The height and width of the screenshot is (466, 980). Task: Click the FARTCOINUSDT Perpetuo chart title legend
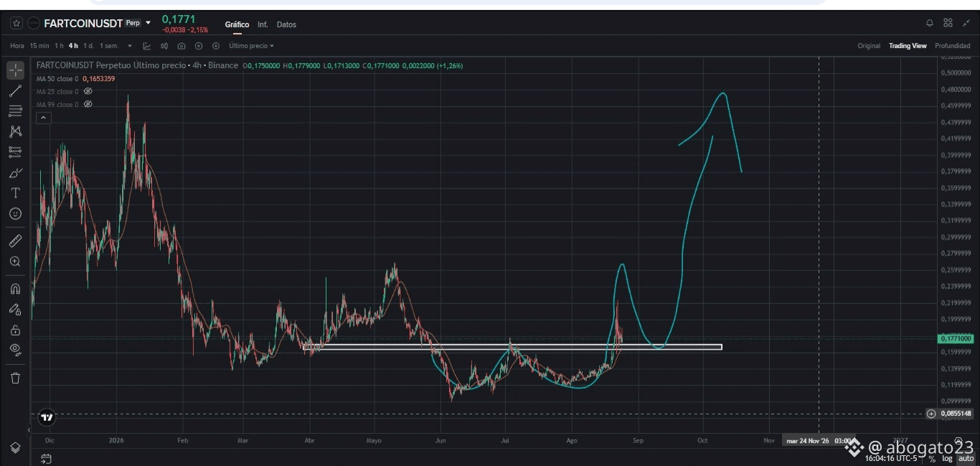click(x=137, y=65)
